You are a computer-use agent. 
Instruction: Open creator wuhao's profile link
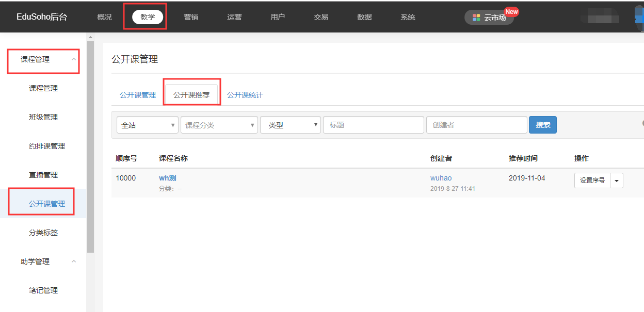coord(441,178)
